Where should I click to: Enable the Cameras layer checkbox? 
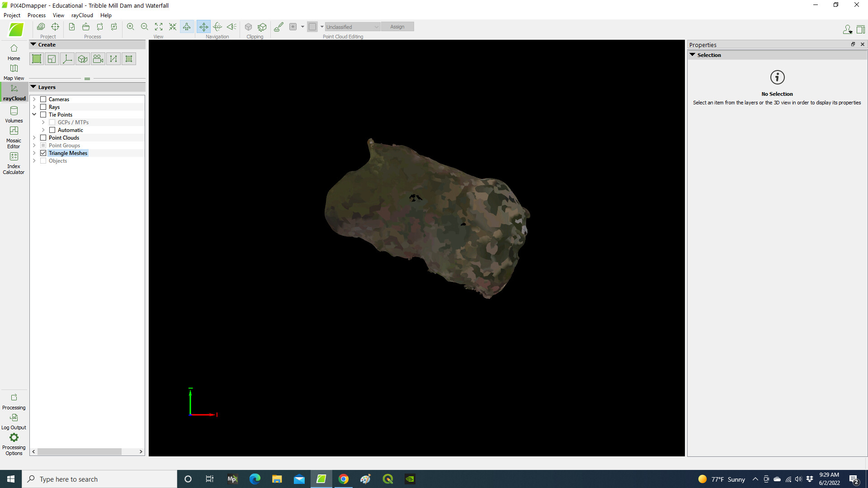click(x=43, y=99)
